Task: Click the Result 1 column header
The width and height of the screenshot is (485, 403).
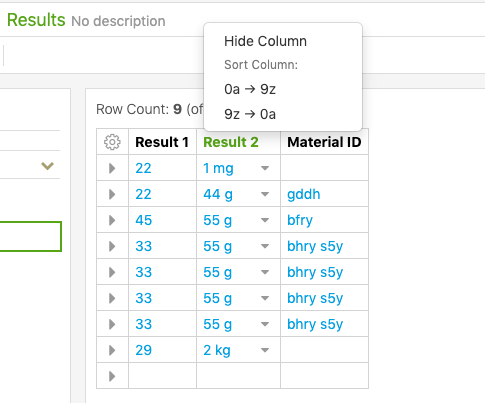Action: [x=162, y=142]
